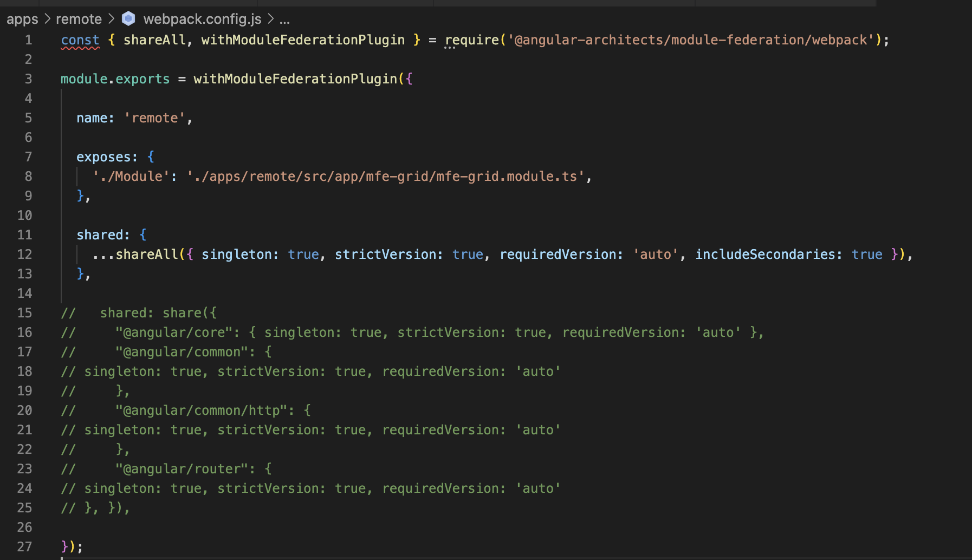The image size is (972, 560).
Task: Click the commented '@angular/router' line 23
Action: pos(179,468)
